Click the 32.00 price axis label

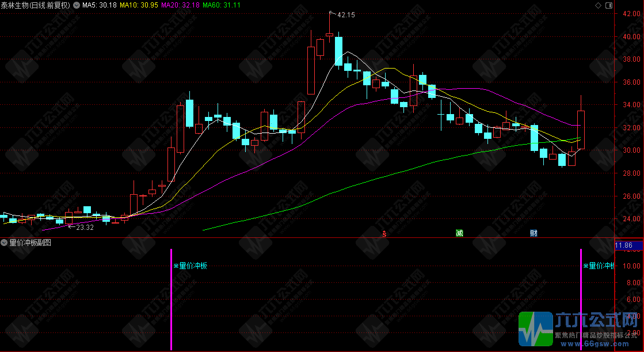pos(631,128)
